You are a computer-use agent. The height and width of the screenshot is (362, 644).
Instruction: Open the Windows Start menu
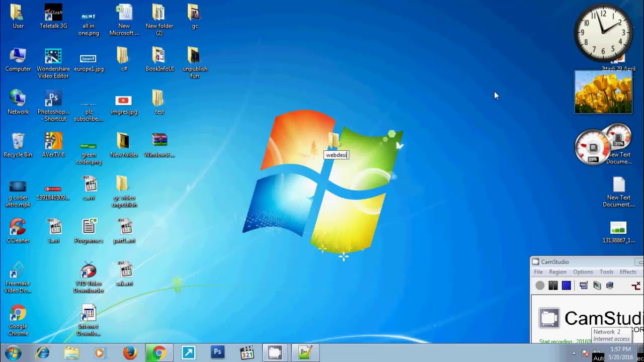tap(12, 353)
